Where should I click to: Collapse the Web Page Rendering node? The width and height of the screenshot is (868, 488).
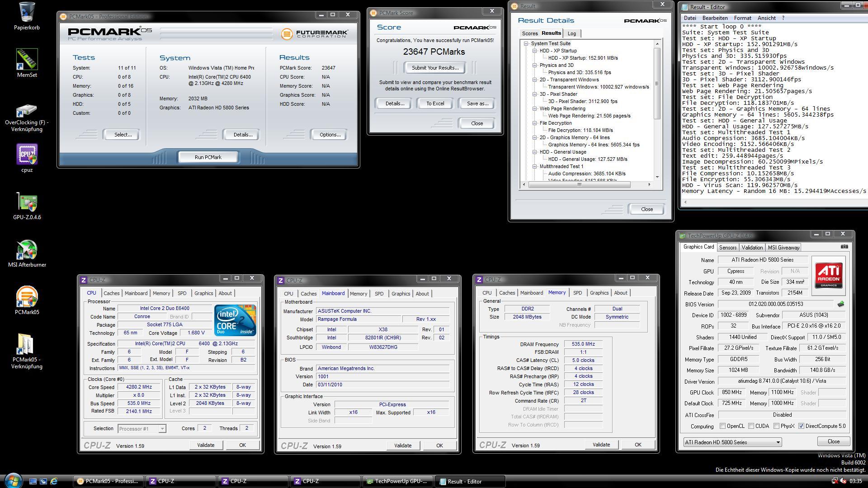(534, 109)
